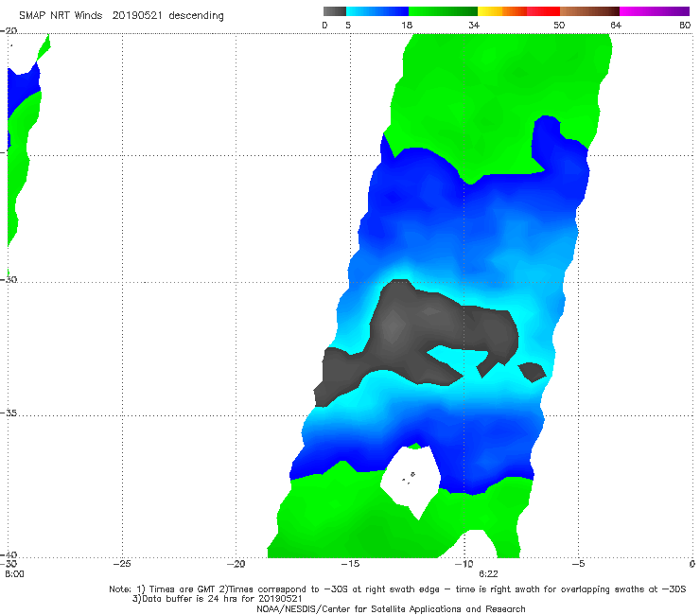
Task: Click the gray segment of the color bar
Action: point(335,11)
